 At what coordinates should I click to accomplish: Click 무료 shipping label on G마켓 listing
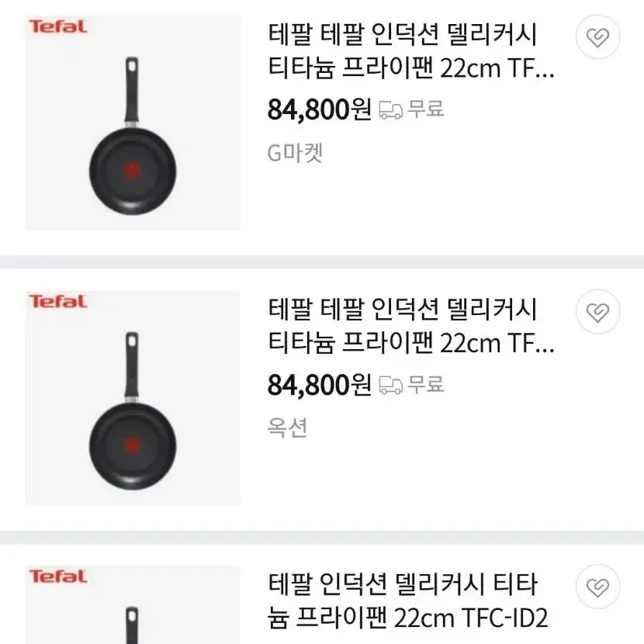426,109
